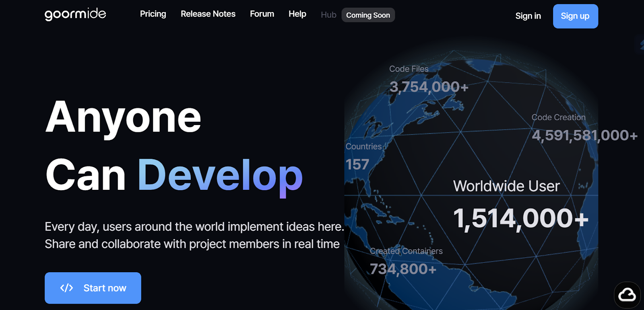Open the Help menu item
The image size is (644, 310).
tap(297, 14)
